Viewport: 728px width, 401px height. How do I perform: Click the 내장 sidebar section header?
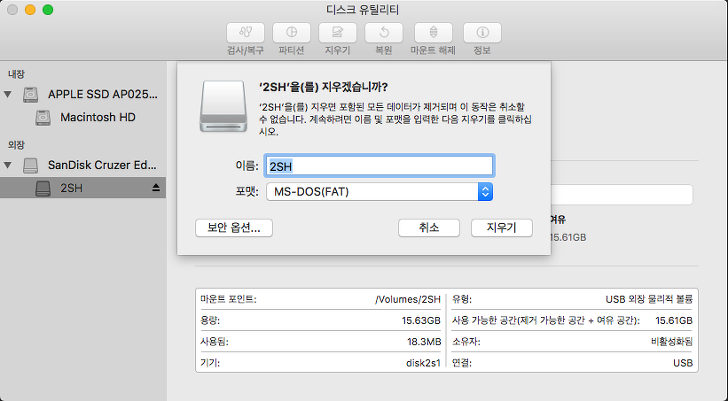(16, 74)
